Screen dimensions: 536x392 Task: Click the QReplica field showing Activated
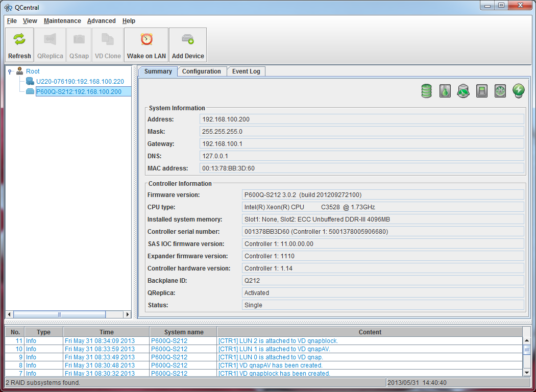pos(383,293)
